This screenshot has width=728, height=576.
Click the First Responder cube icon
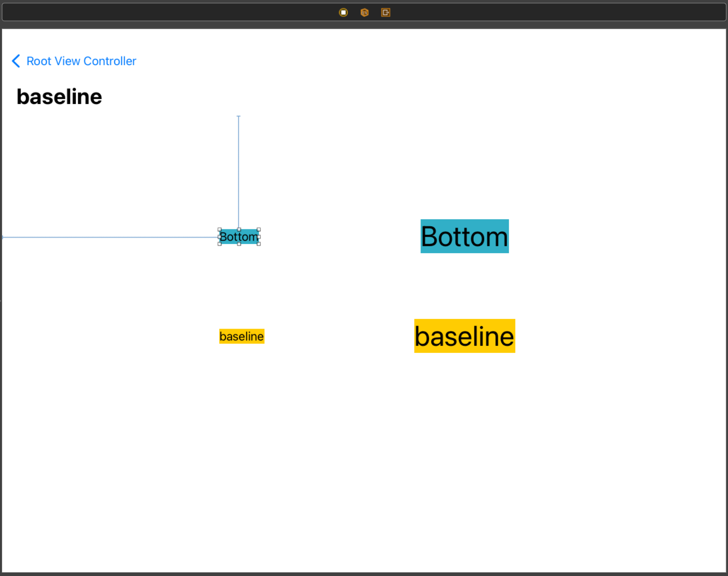365,12
